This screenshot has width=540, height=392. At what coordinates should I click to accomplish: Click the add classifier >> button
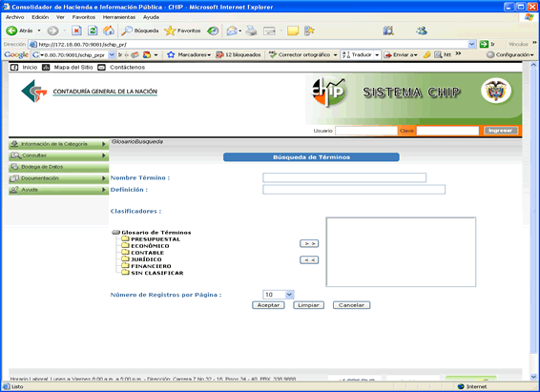(x=309, y=243)
